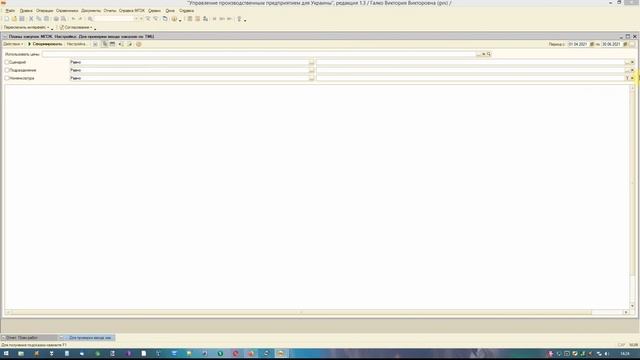Click the Open file folder icon
The height and width of the screenshot is (360, 640).
point(14,19)
